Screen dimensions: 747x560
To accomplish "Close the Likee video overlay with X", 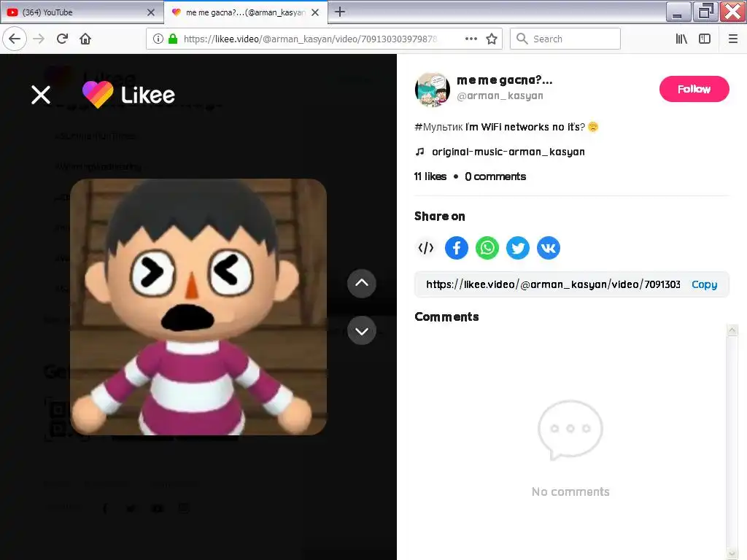I will pos(41,95).
